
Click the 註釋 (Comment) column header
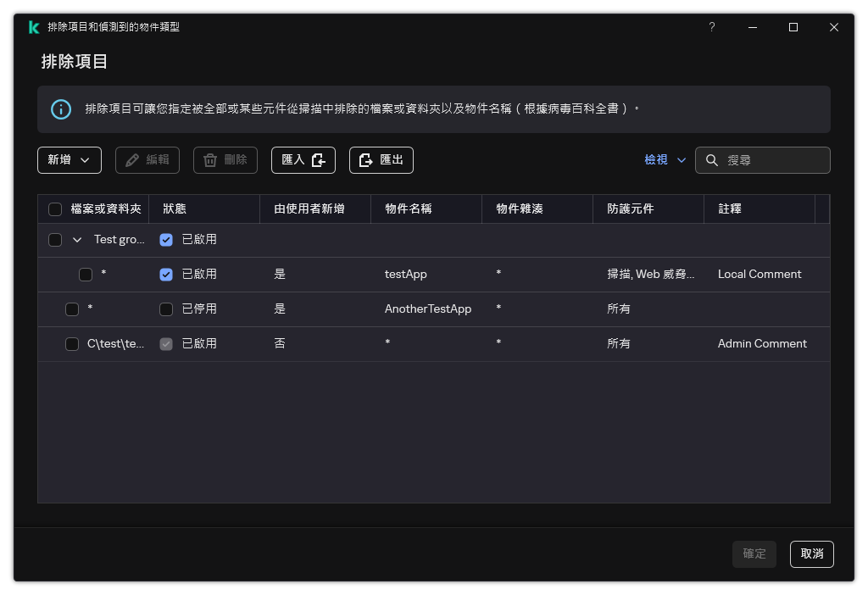[729, 209]
